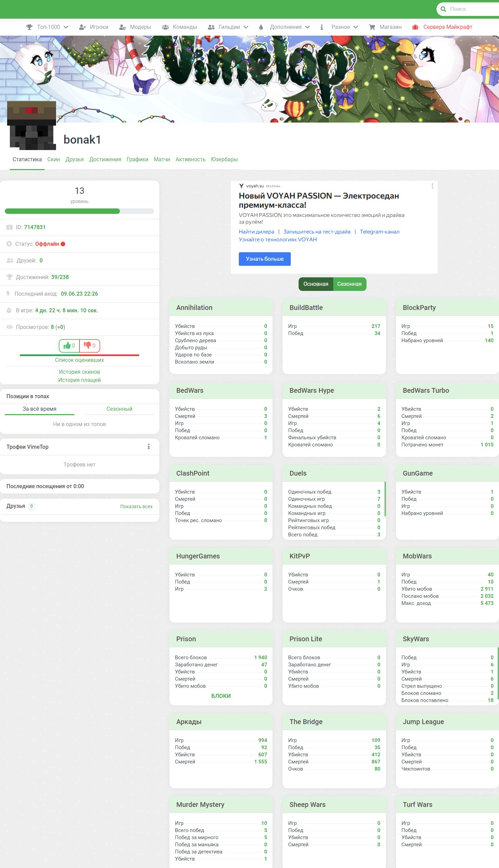Image resolution: width=499 pixels, height=868 pixels.
Task: Switch stats to Основная mode
Action: [316, 284]
